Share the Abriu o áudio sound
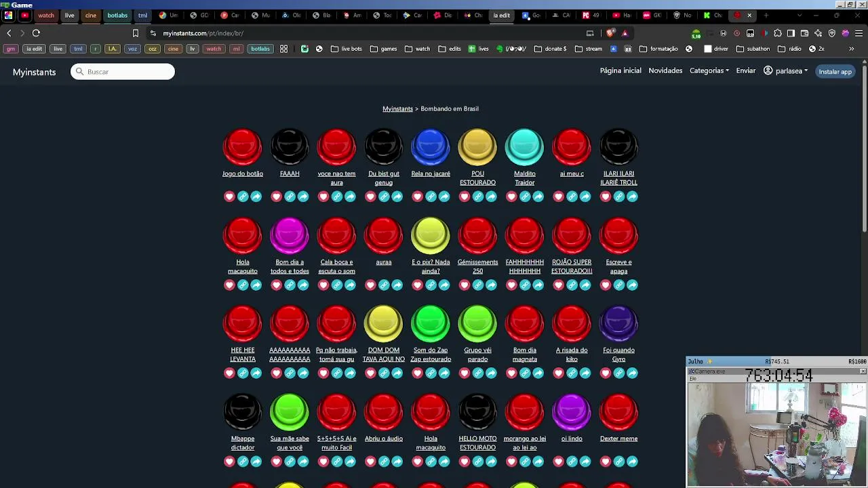The width and height of the screenshot is (868, 488). pos(397,462)
